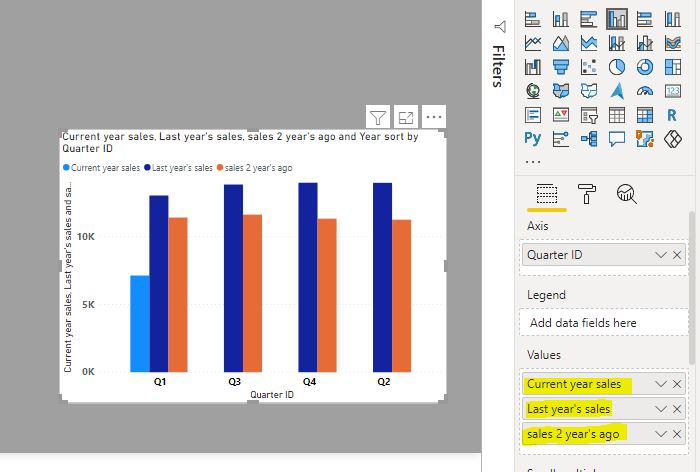The height and width of the screenshot is (472, 700).
Task: Select the Q&A speech bubble visual
Action: click(x=617, y=139)
